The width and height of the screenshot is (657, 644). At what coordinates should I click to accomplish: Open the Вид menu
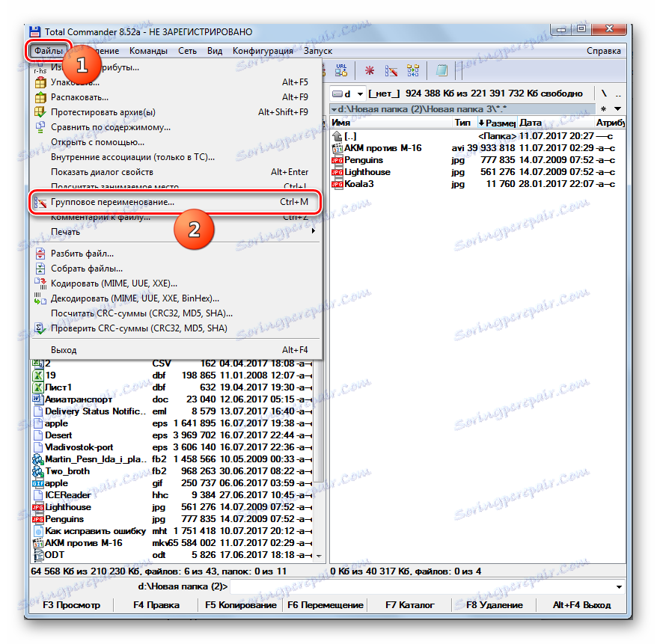[215, 51]
